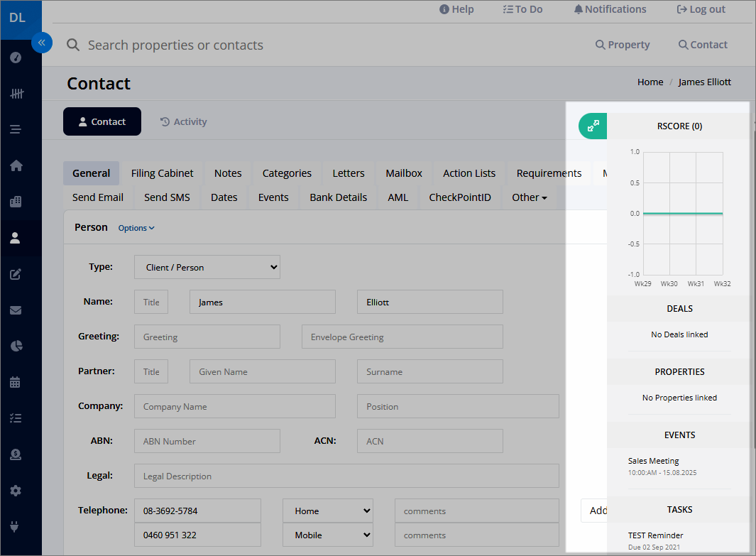Open the Send Email tab
The width and height of the screenshot is (756, 556).
[x=98, y=197]
